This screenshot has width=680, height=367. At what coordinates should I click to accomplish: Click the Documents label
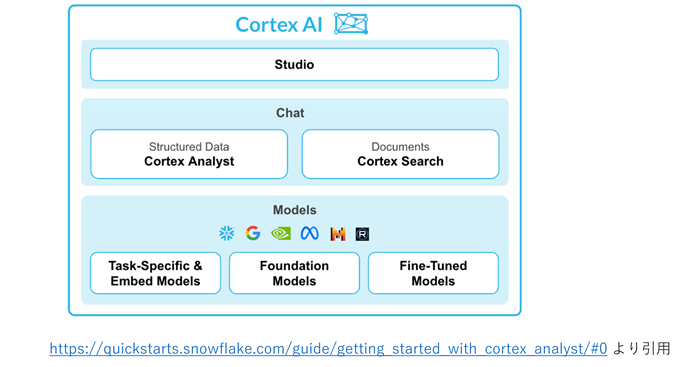[400, 147]
